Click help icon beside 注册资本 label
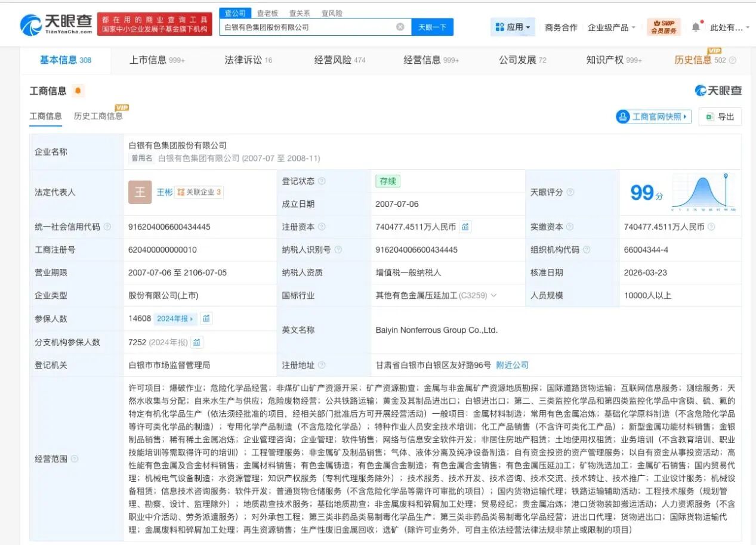Viewport: 756px width, 545px height. (x=322, y=227)
